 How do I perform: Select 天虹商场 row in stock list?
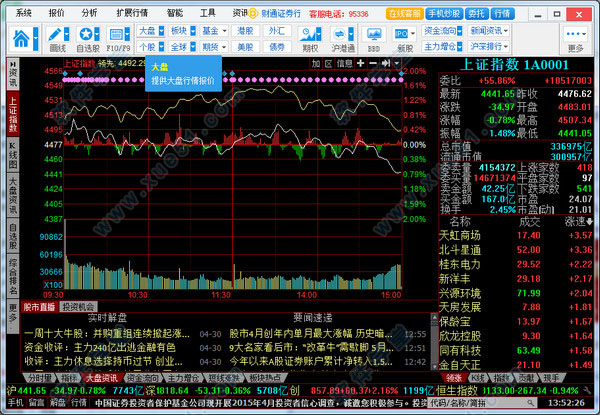(x=516, y=236)
